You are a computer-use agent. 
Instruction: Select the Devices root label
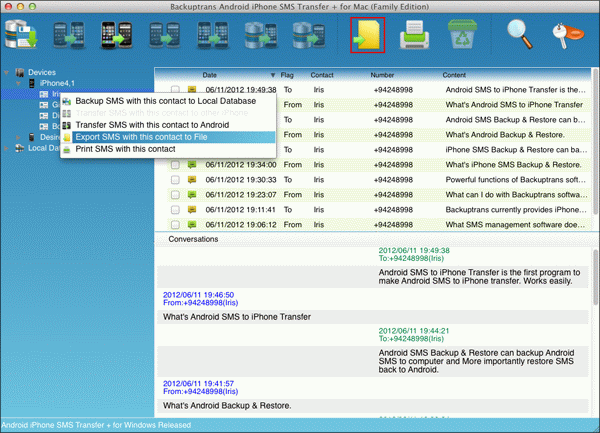[42, 72]
